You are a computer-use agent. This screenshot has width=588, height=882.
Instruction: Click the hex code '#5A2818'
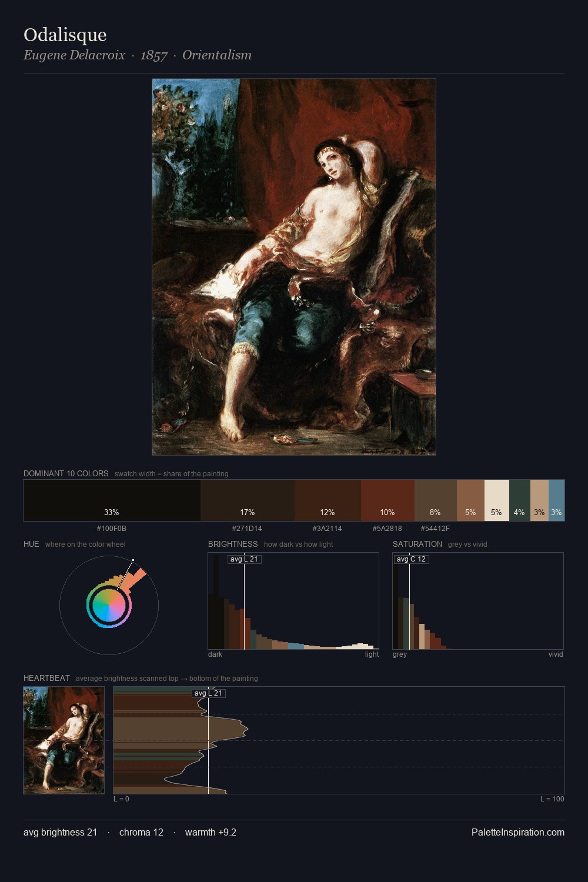tap(387, 529)
